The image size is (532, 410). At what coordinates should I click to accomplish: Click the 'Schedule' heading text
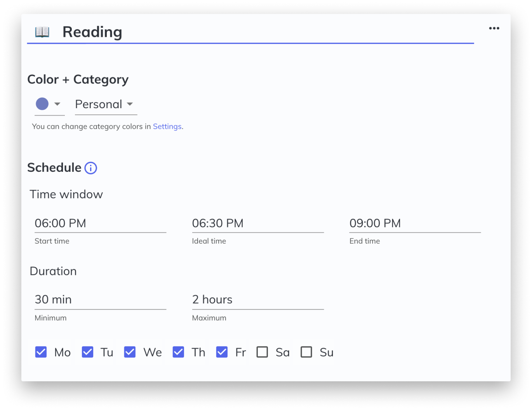point(54,168)
